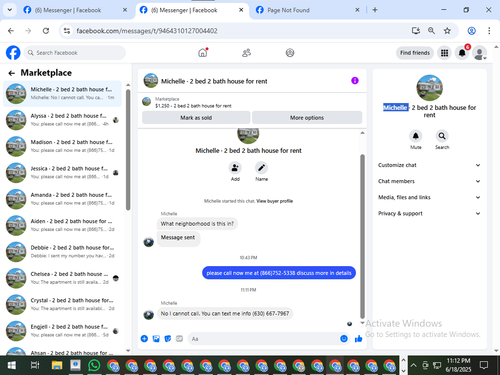Attach a file with photo icon
This screenshot has width=500, height=375.
pos(156,339)
